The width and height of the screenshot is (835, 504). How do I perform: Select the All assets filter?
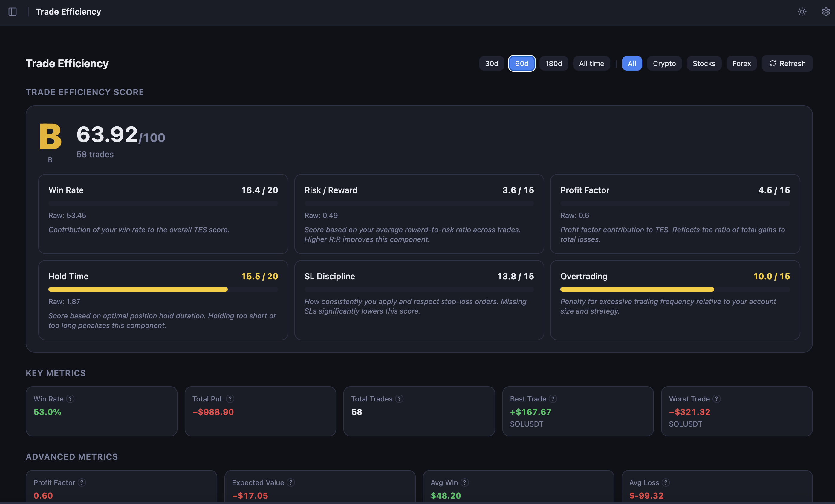pos(631,63)
